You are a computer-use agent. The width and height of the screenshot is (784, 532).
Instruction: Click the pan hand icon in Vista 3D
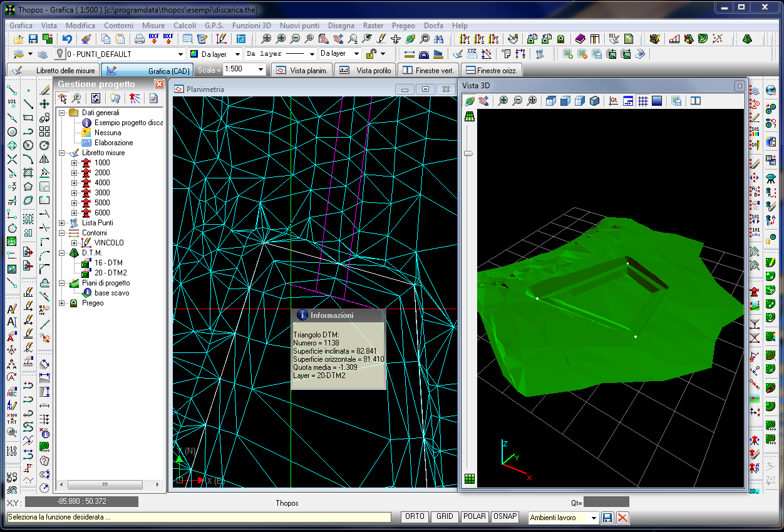click(x=483, y=101)
